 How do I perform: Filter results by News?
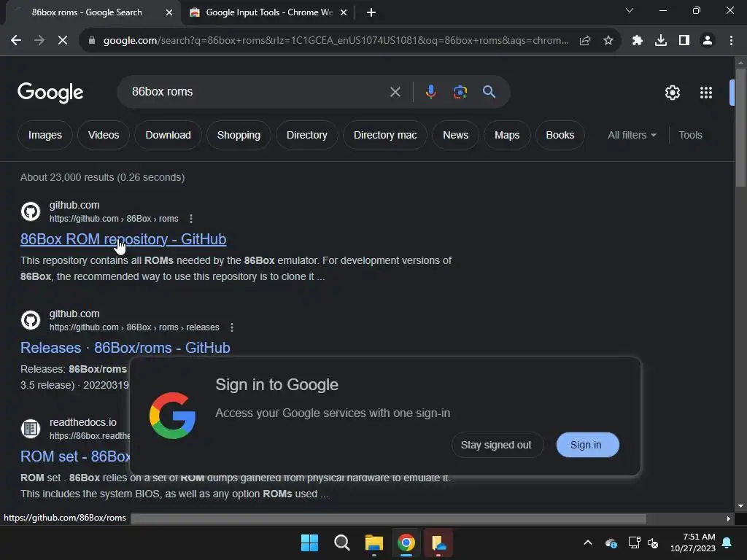point(455,135)
